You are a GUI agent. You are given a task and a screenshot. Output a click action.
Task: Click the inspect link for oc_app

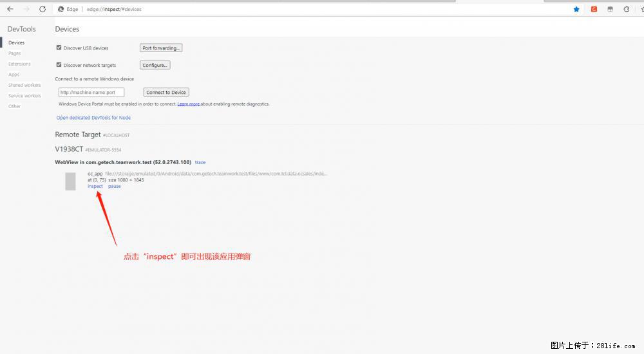[95, 186]
